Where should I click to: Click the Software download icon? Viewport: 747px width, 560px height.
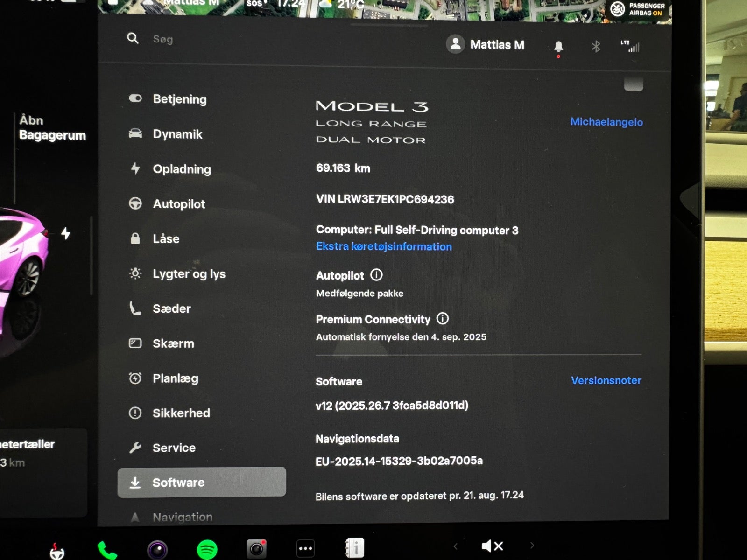point(135,482)
